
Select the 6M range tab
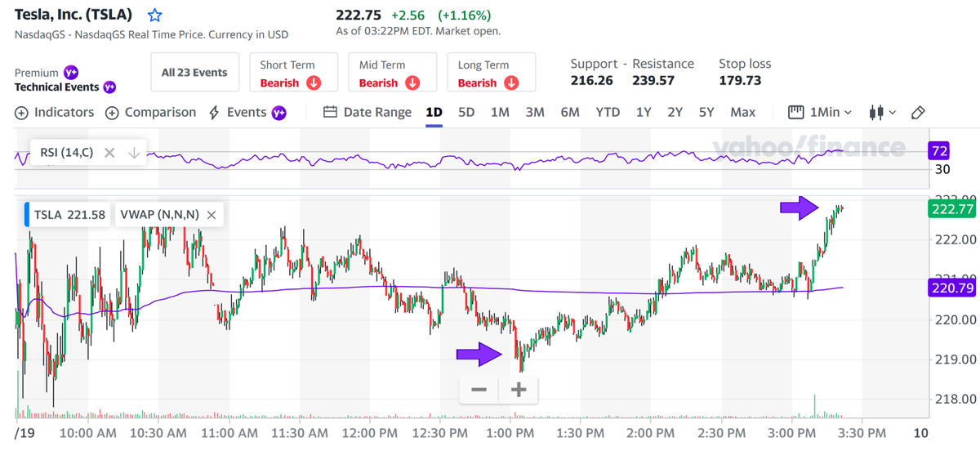click(570, 112)
